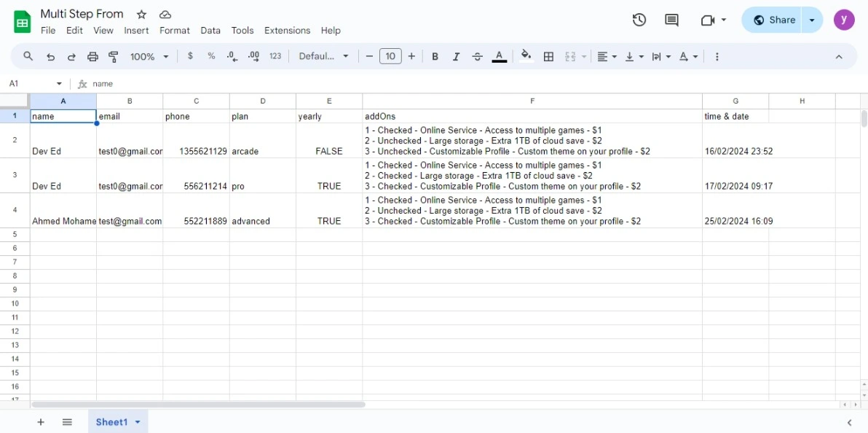Viewport: 868px width, 433px height.
Task: Toggle italic formatting
Action: coord(456,57)
